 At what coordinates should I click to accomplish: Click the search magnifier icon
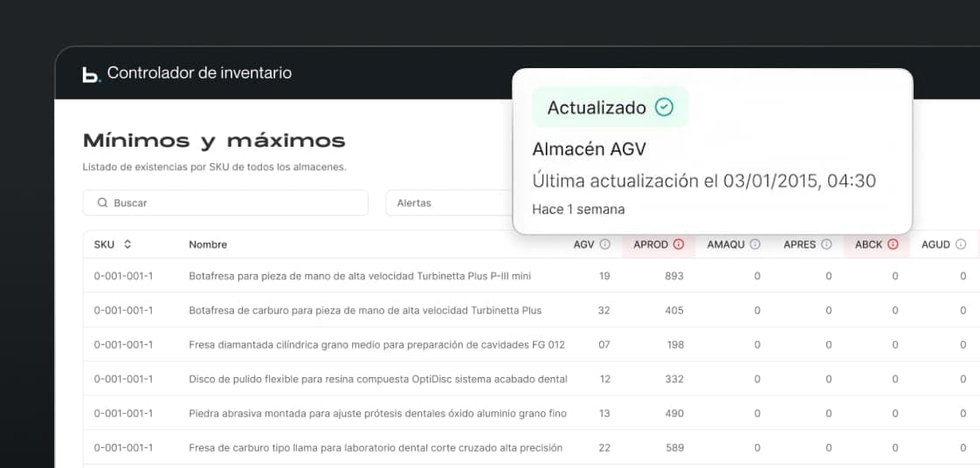(x=102, y=203)
